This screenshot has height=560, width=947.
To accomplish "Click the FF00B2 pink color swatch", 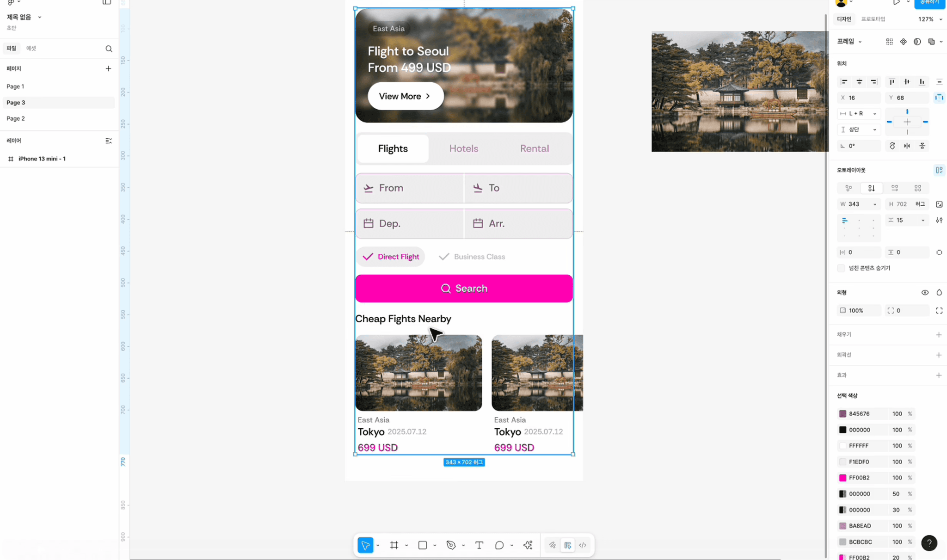I will click(x=842, y=478).
